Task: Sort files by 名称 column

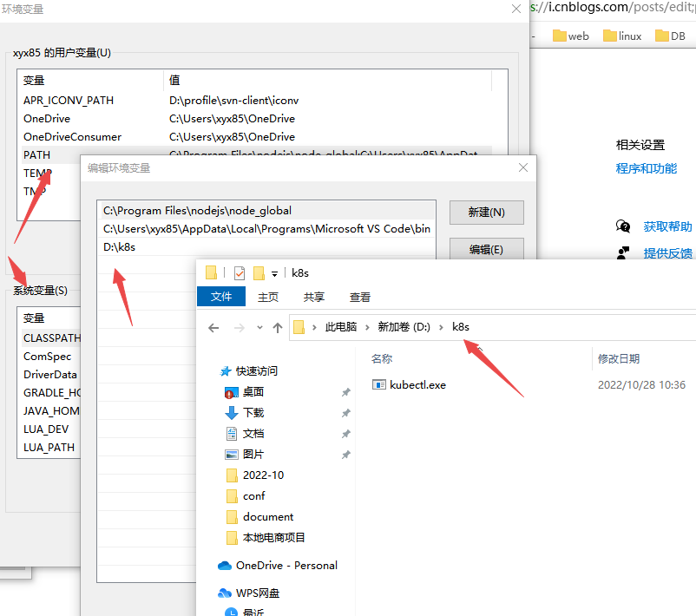Action: click(x=382, y=358)
